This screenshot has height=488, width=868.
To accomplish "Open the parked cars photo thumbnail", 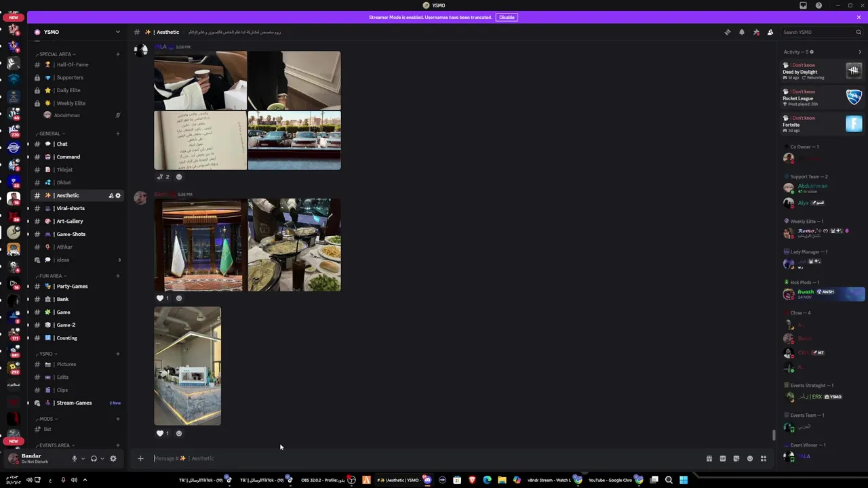I will pos(294,140).
